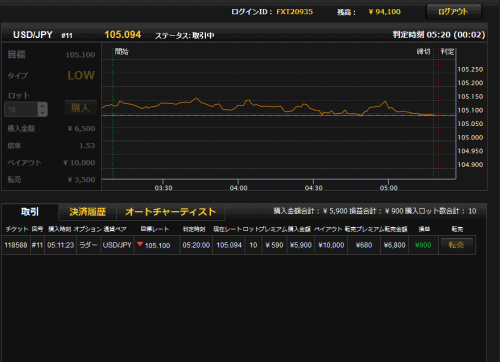Open the オートチャーティスト tab
Image resolution: width=500 pixels, height=362 pixels.
171,212
